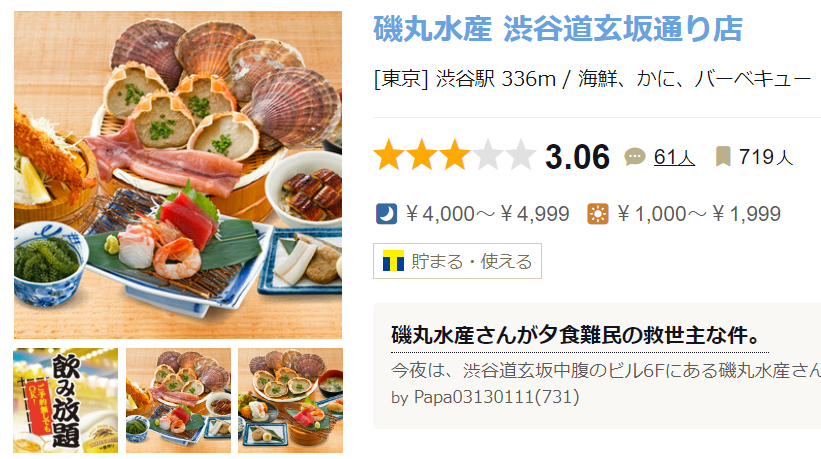Click the T-point logo icon
Screen dimensions: 821x459
click(393, 261)
